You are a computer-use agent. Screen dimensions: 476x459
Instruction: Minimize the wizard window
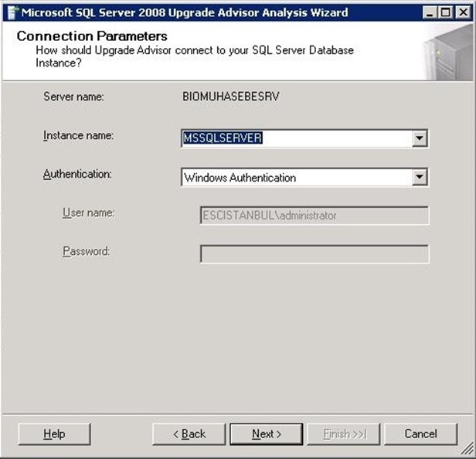tap(430, 12)
